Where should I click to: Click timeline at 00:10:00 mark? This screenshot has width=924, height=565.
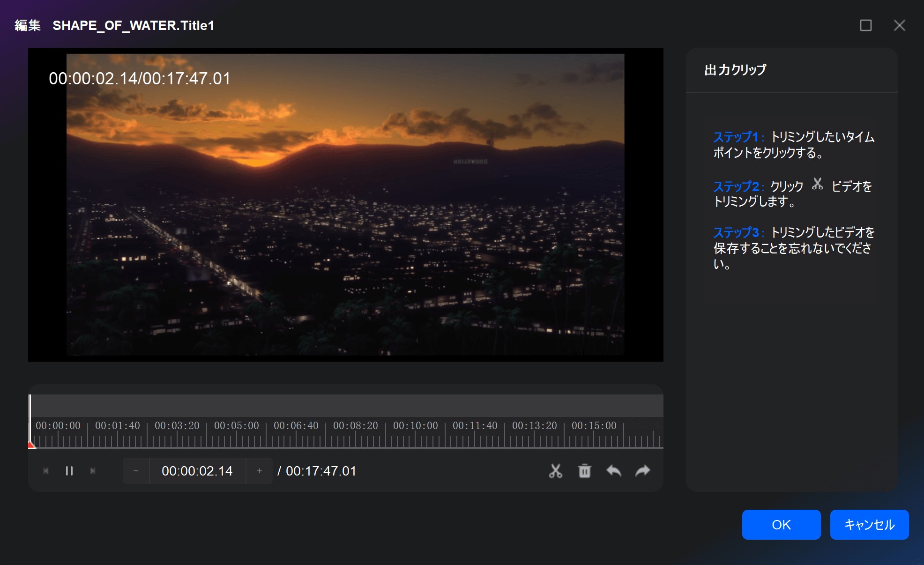click(416, 426)
